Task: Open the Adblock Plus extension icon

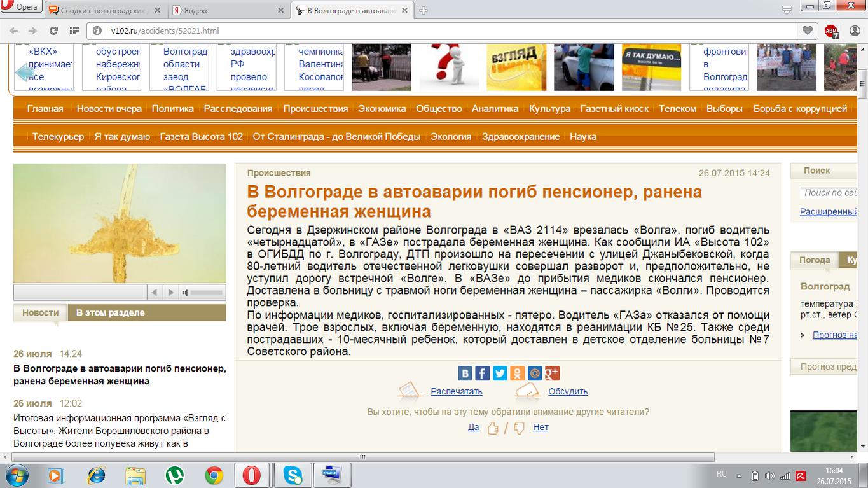Action: click(x=830, y=31)
